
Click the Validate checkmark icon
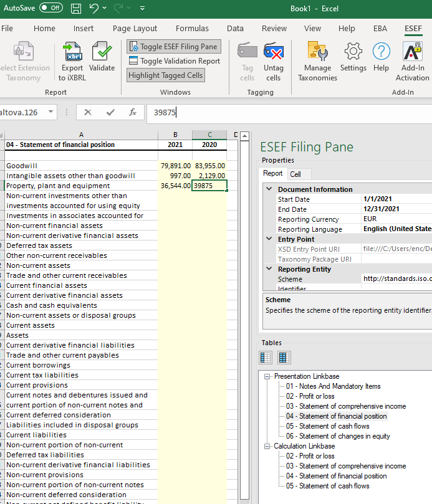click(102, 52)
